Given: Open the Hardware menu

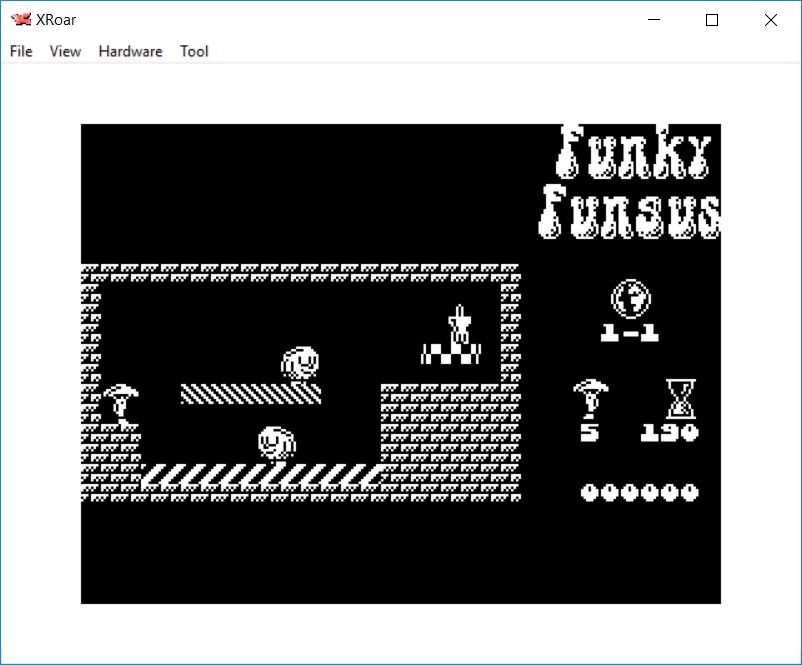Looking at the screenshot, I should (x=130, y=51).
